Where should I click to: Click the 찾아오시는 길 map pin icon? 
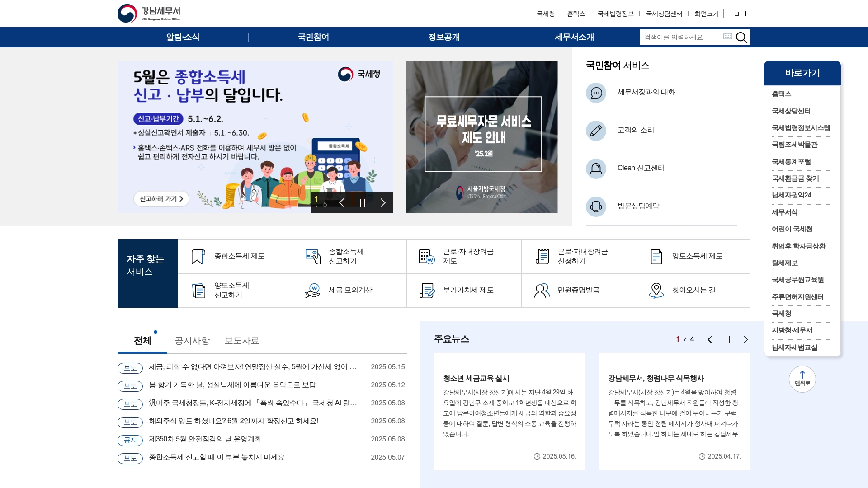(656, 290)
